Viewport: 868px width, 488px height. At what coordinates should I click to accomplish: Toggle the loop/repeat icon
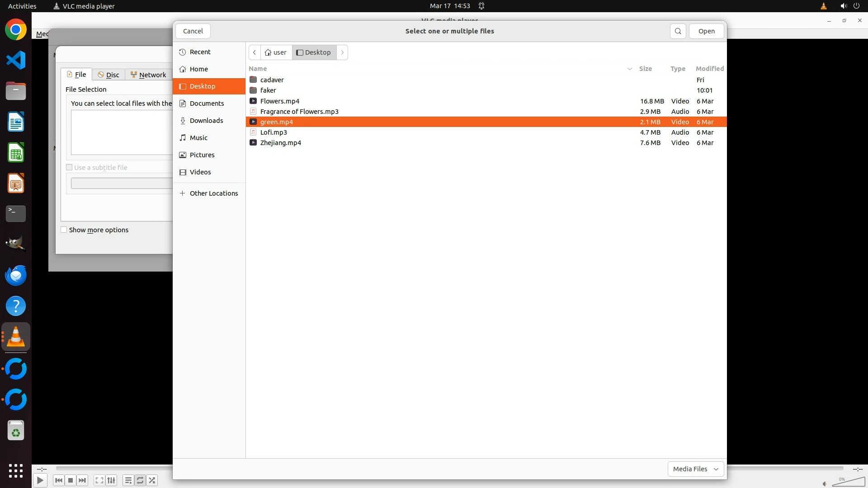pos(140,480)
